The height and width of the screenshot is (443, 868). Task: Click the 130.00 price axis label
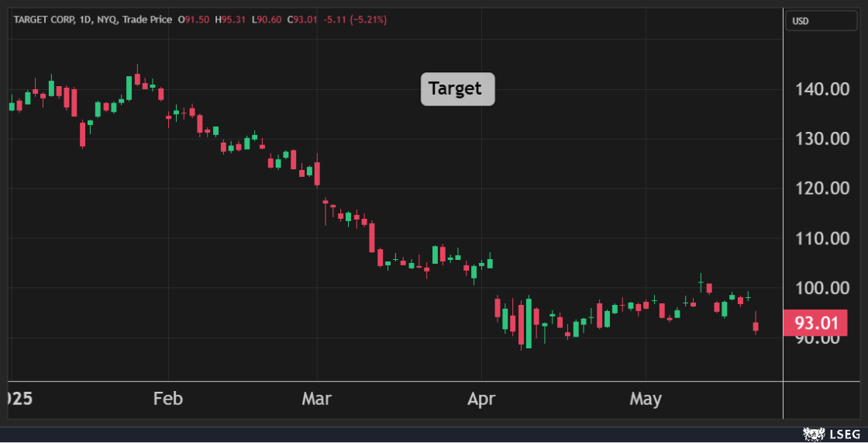(822, 139)
